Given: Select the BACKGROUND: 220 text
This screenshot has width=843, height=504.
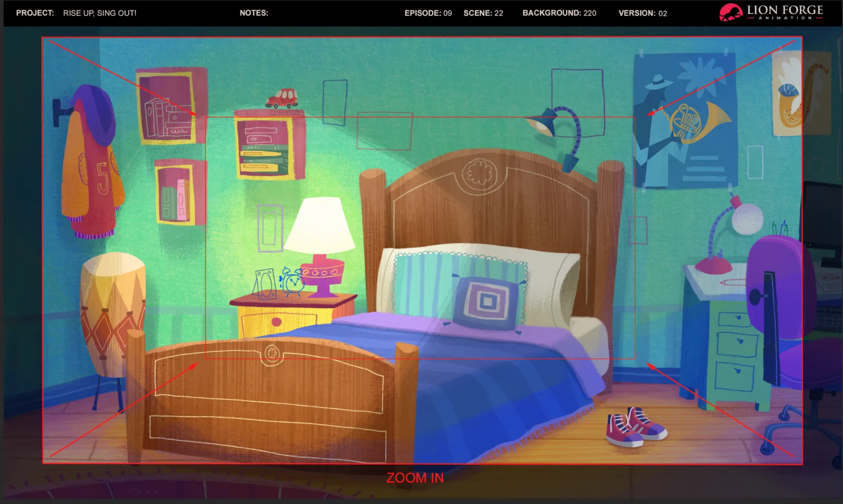Looking at the screenshot, I should tap(560, 13).
